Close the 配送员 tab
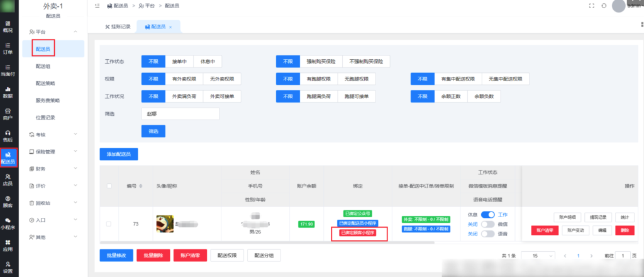The image size is (644, 277). point(170,27)
